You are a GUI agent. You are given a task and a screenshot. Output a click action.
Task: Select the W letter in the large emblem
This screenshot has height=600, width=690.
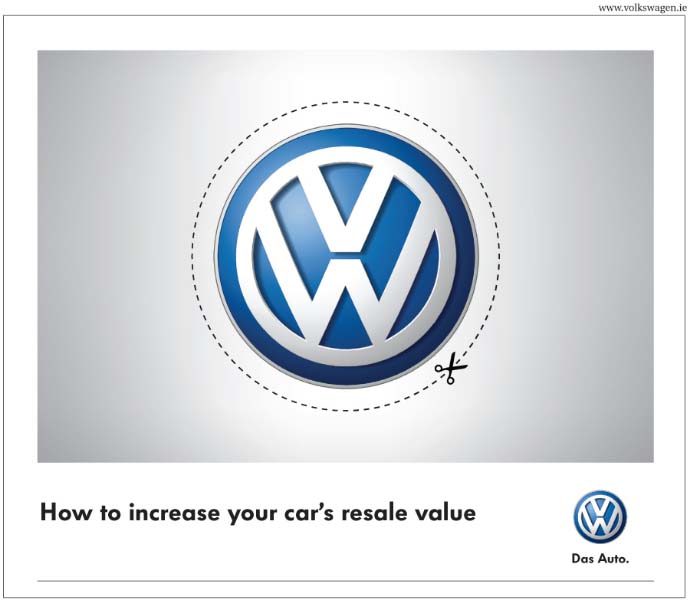(x=345, y=300)
